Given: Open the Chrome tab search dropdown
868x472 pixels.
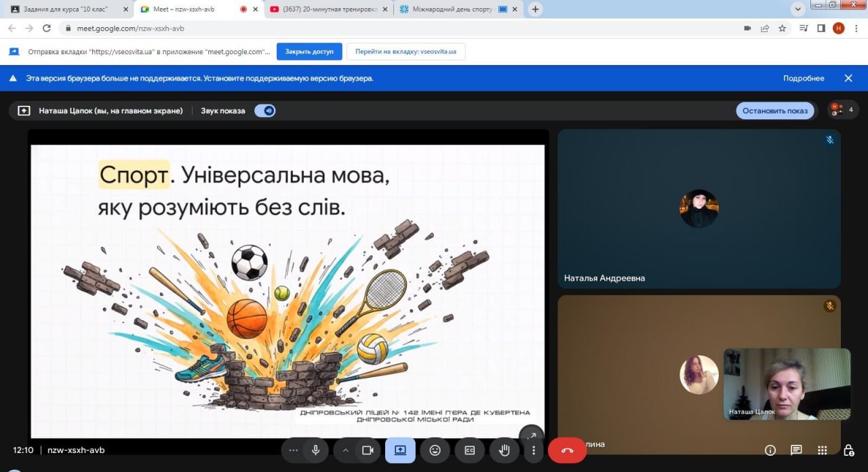Looking at the screenshot, I should click(797, 9).
